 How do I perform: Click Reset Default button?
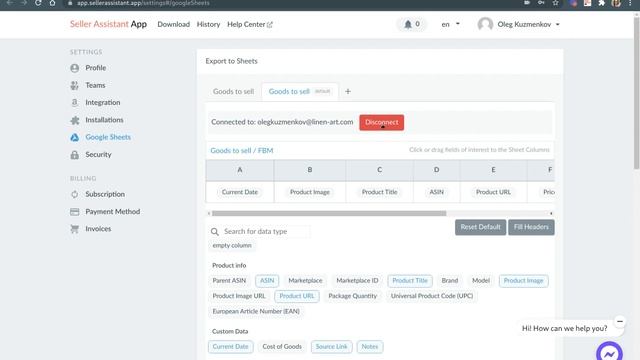click(480, 227)
